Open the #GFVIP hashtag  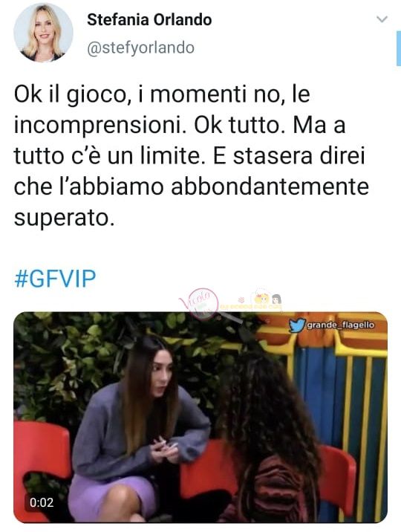[55, 279]
